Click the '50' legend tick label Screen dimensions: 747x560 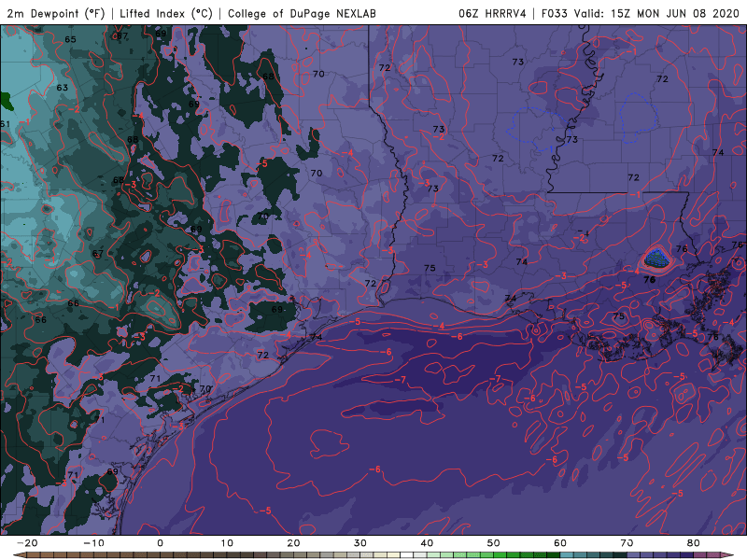pyautogui.click(x=494, y=543)
